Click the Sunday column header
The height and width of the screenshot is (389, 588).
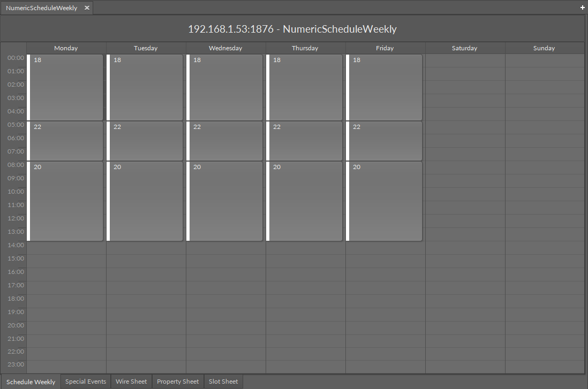pyautogui.click(x=544, y=48)
